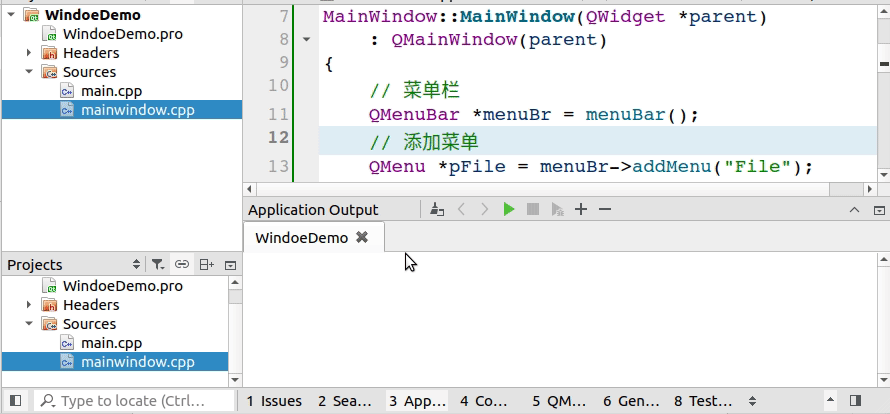This screenshot has width=890, height=414.
Task: Click the Headers folder icon in top tree
Action: [49, 53]
